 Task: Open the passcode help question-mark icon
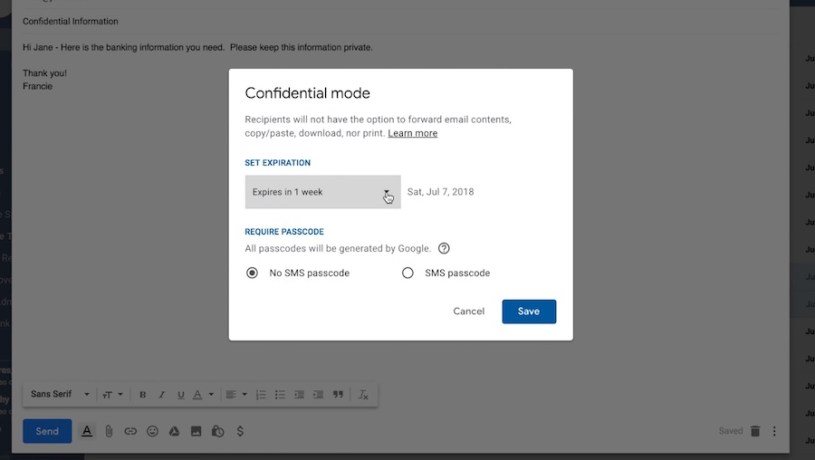tap(443, 248)
